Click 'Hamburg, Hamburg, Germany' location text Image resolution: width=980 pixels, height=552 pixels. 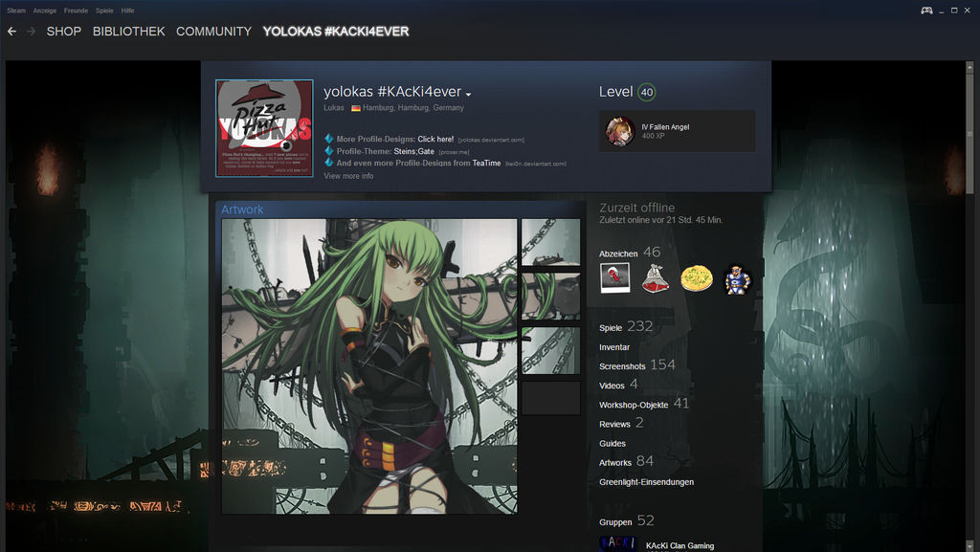click(413, 108)
